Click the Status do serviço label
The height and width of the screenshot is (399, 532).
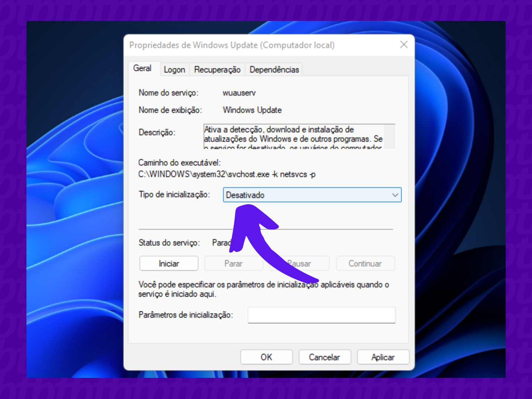[x=169, y=243]
